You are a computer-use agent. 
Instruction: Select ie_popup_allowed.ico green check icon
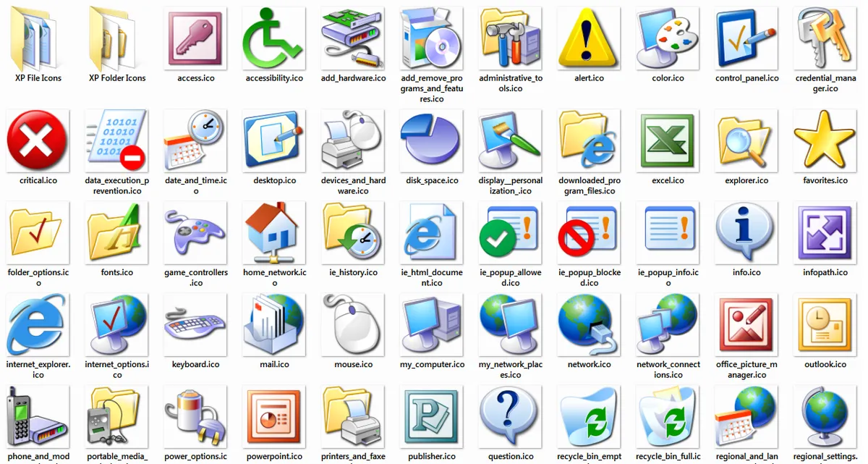click(x=511, y=233)
